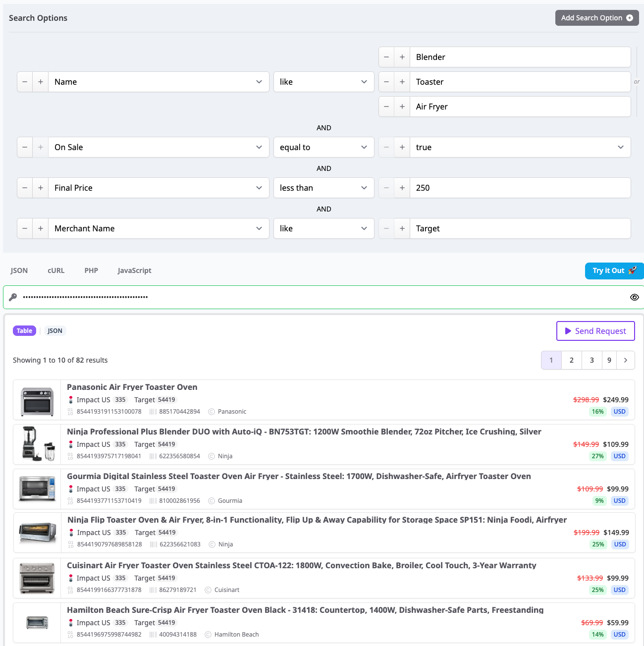
Task: Switch to the PHP tab
Action: point(91,270)
